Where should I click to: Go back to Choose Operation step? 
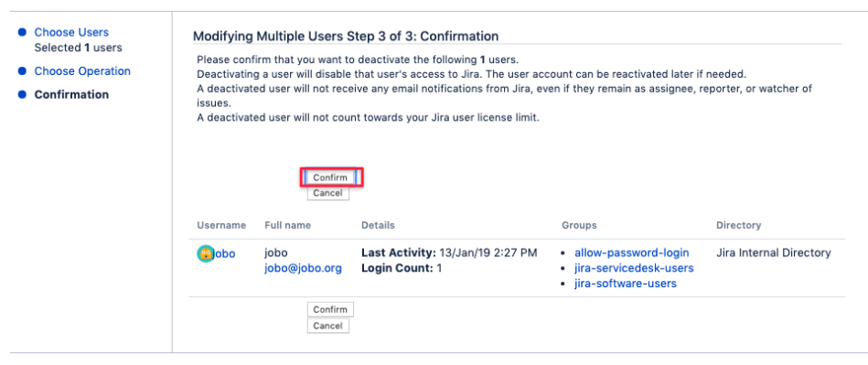[x=82, y=70]
